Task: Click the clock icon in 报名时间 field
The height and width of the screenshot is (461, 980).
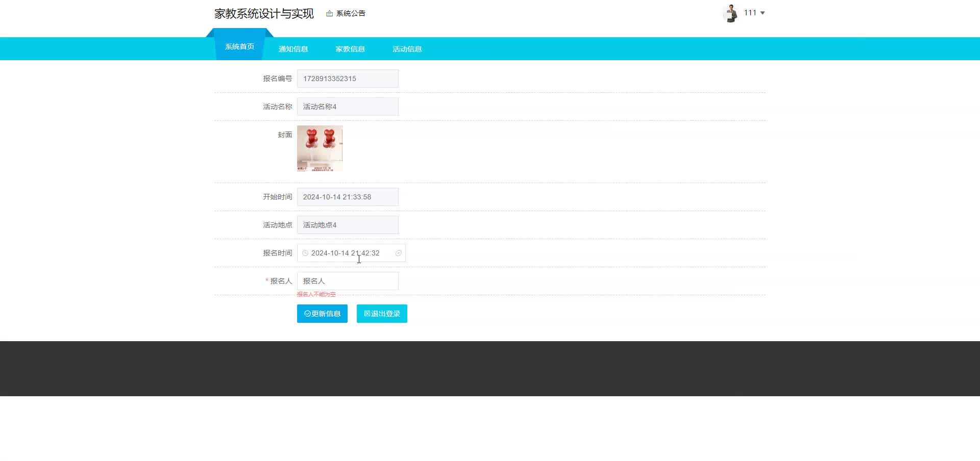Action: pos(305,253)
